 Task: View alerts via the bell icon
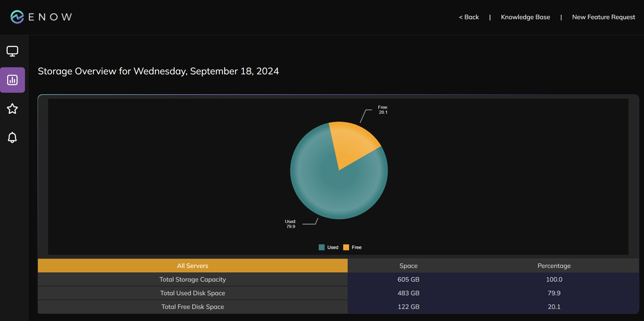point(12,138)
